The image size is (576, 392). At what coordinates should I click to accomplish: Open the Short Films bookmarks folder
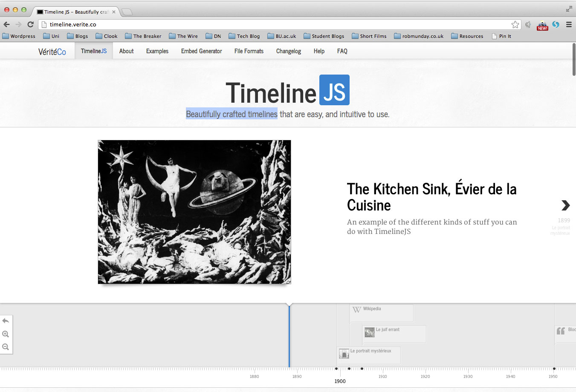(x=369, y=36)
